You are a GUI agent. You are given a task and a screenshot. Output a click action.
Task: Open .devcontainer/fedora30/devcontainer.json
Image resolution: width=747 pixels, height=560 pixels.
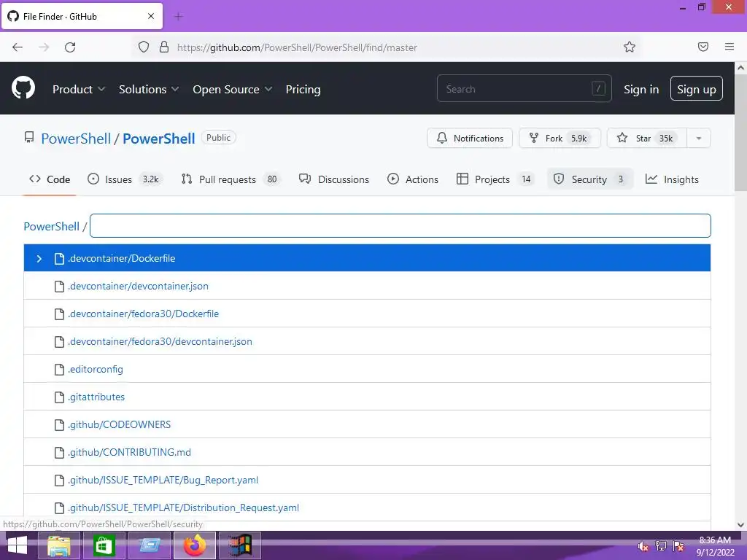160,341
